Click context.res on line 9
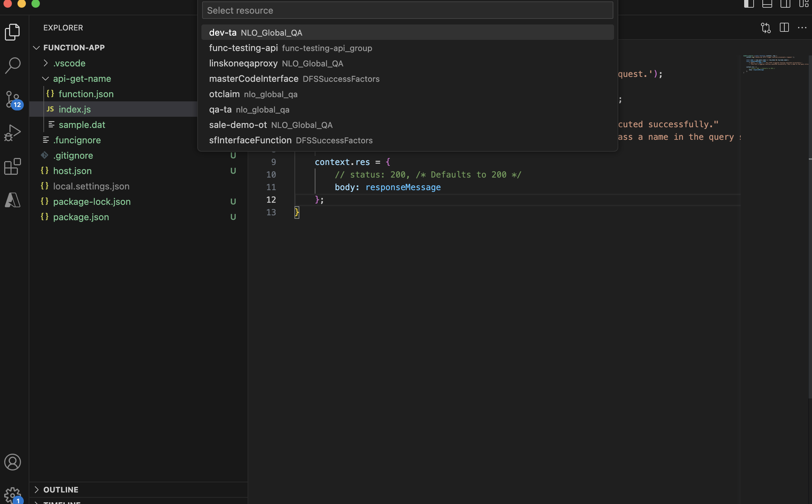This screenshot has height=504, width=812. tap(342, 162)
